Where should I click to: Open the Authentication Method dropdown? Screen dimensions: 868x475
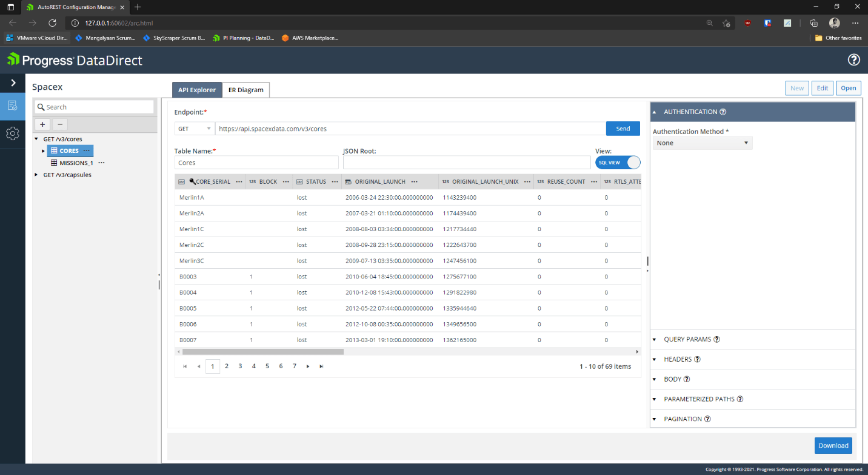coord(702,143)
